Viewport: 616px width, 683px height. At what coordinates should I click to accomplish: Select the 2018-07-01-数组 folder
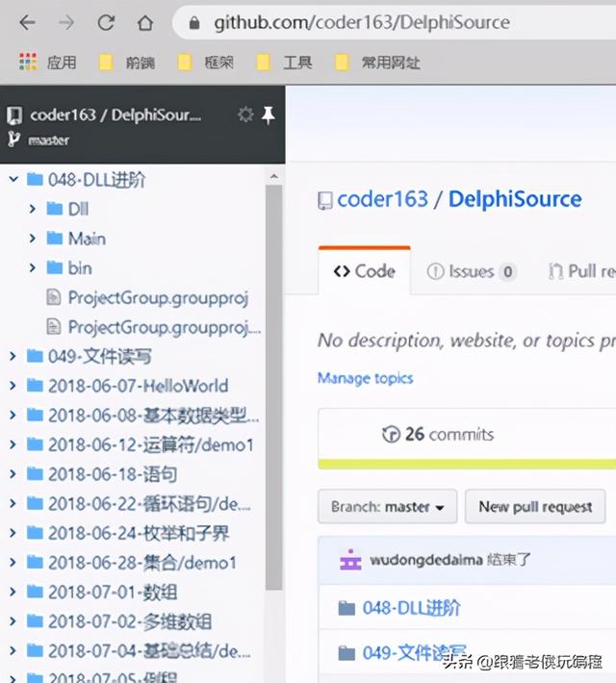[x=113, y=593]
